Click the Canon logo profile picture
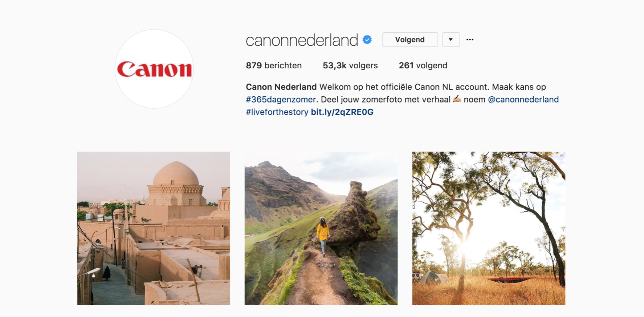This screenshot has height=317, width=644. click(x=154, y=69)
